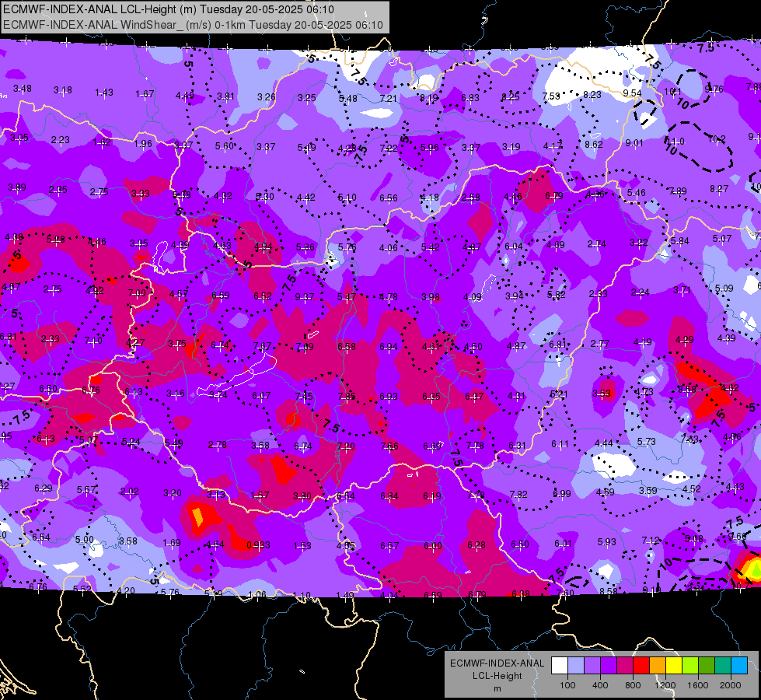Click the legend tick label 1600
Viewport: 761px width, 700px height.
tap(698, 685)
